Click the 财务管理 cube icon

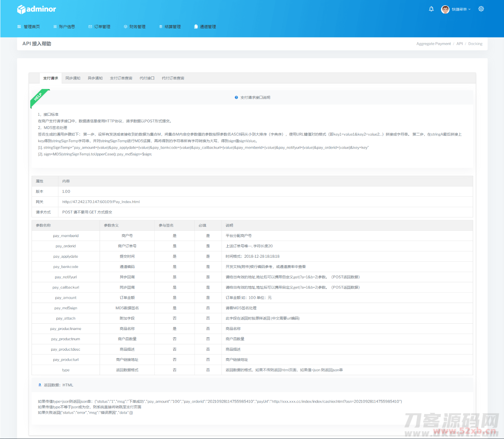coord(126,27)
